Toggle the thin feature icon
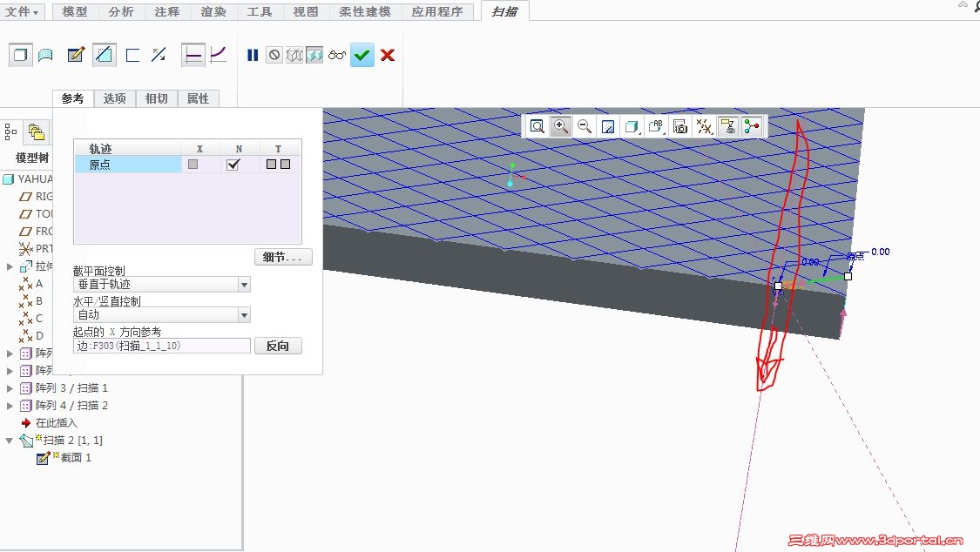This screenshot has width=980, height=552. (x=132, y=55)
